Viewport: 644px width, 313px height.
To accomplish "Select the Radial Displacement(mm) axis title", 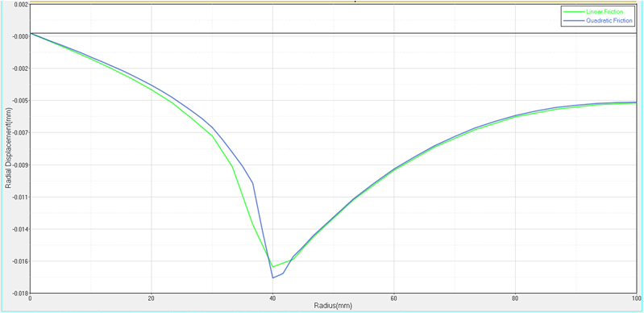I will click(x=9, y=148).
